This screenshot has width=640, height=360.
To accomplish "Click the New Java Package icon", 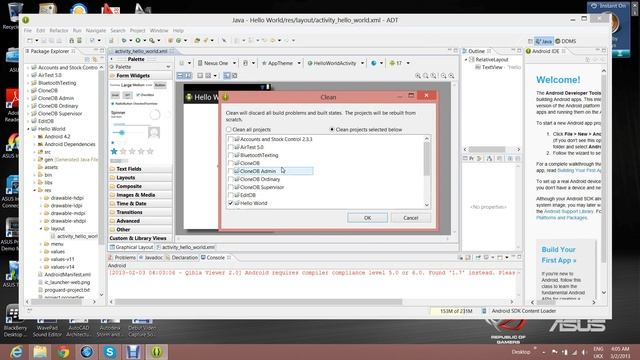I will pyautogui.click(x=171, y=40).
